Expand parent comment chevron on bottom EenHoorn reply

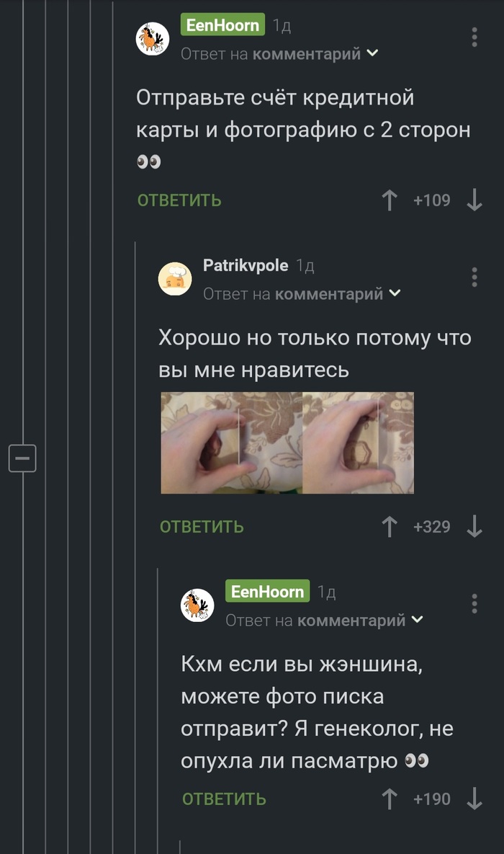(x=418, y=620)
